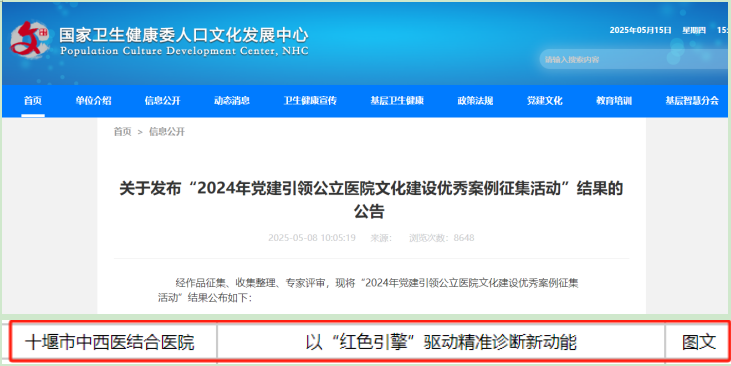Click the 首页 breadcrumb link
This screenshot has width=731, height=366.
(123, 132)
